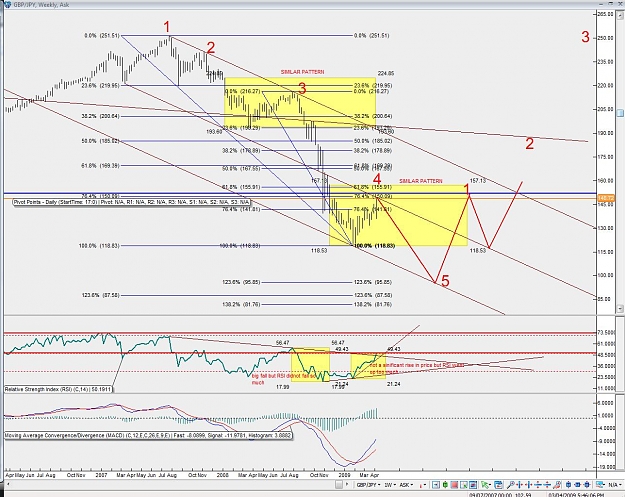Open the 1W timeframe dropdown
Viewport: 625px width, 497px height.
[390, 485]
